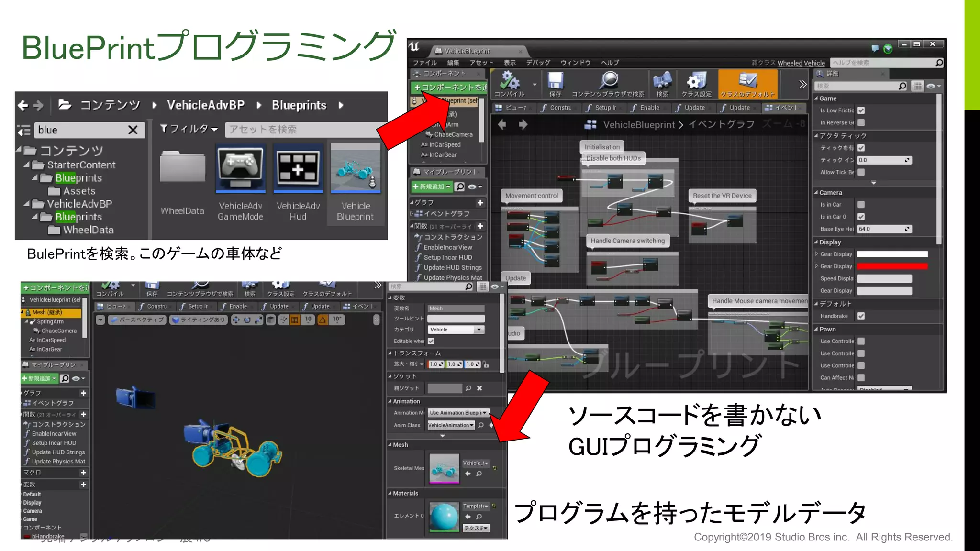Open property matrix grid icon in upper-right Details
The height and width of the screenshot is (551, 980).
917,86
